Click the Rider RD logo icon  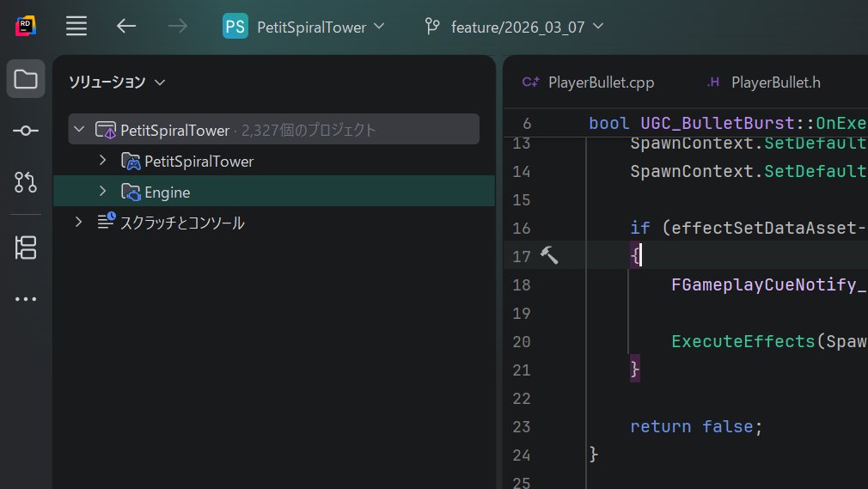(x=26, y=26)
